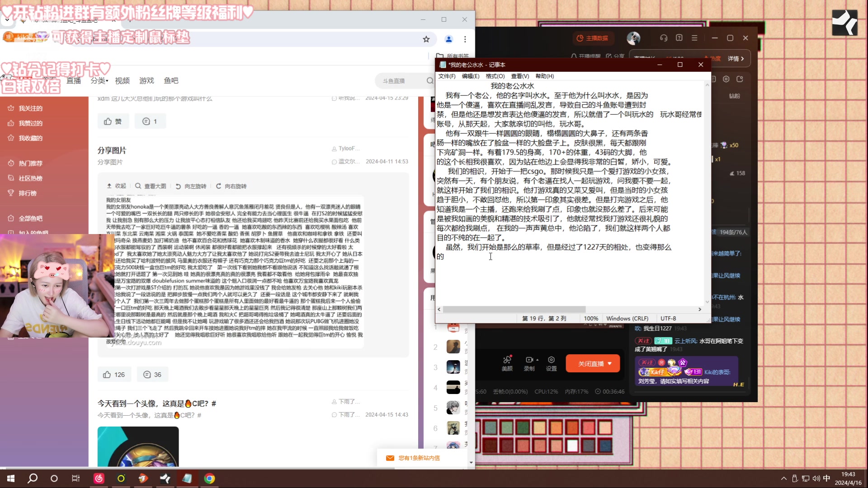Expand the 分类 category dropdown
This screenshot has height=488, width=868.
[x=99, y=80]
